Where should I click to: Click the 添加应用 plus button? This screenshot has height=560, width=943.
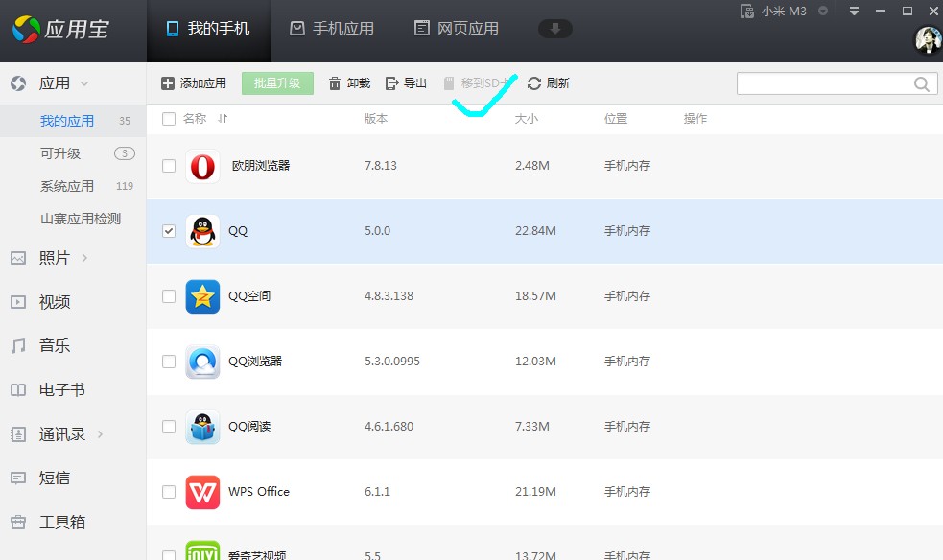(x=194, y=82)
